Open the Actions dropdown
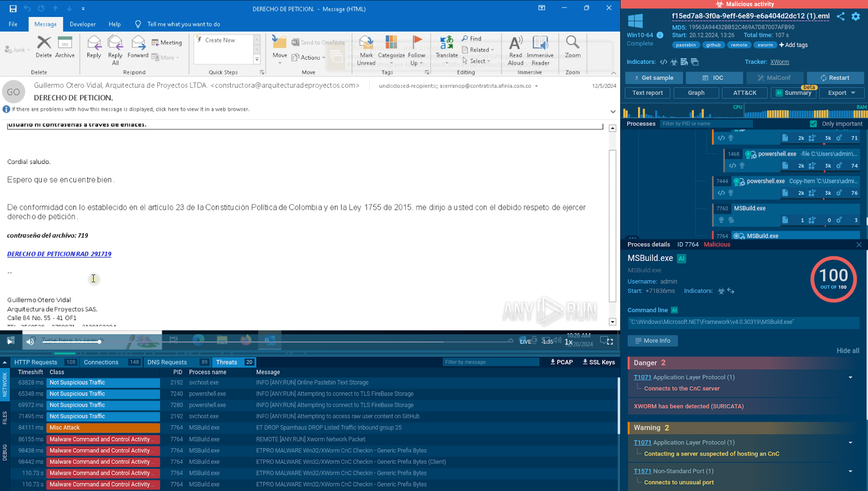 click(308, 58)
